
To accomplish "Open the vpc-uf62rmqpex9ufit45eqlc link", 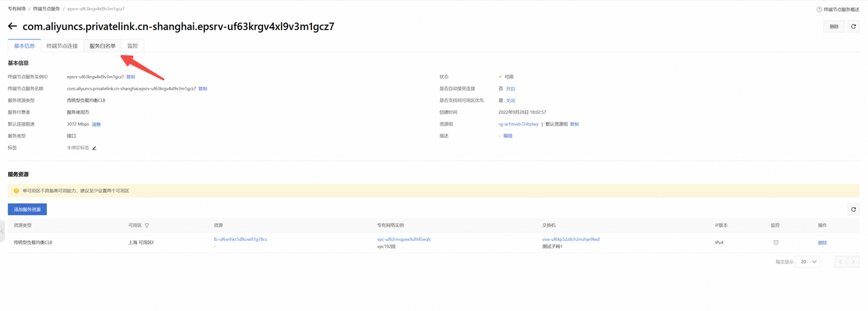I will (x=404, y=239).
